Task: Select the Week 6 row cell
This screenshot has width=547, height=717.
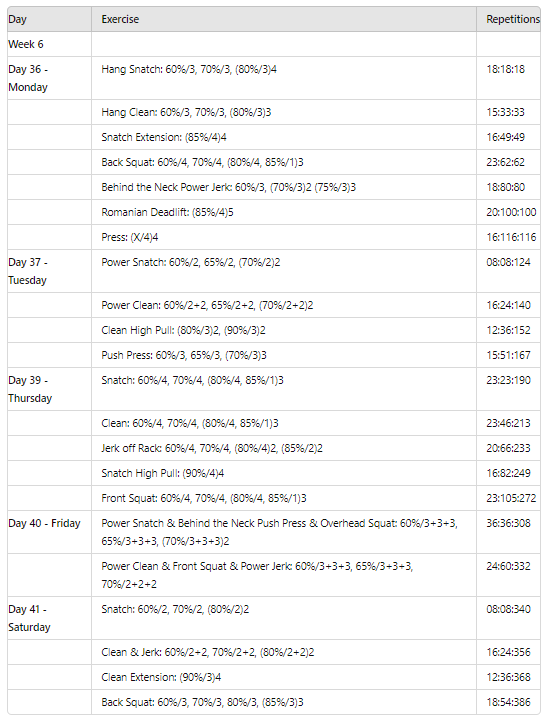Action: click(49, 44)
